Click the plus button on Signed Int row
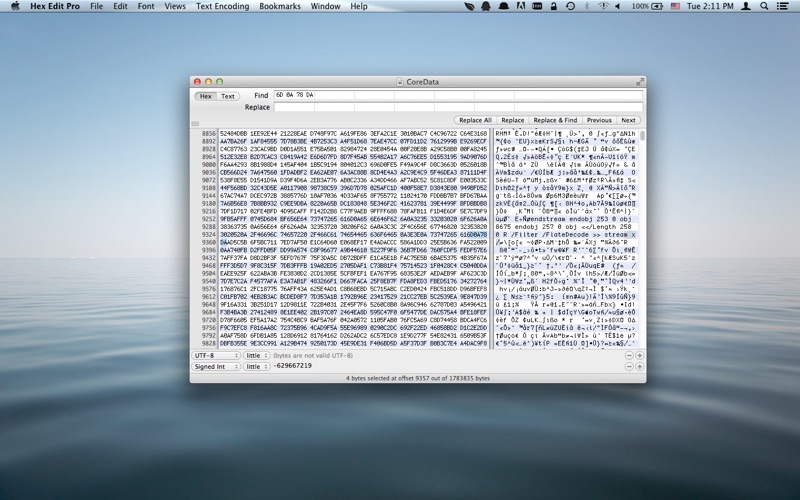This screenshot has height=500, width=800. pos(640,367)
